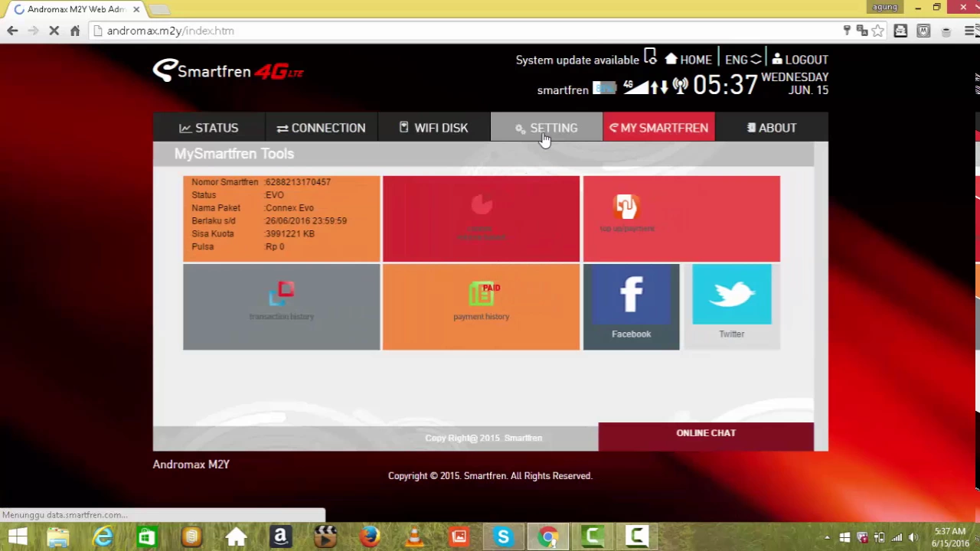The height and width of the screenshot is (551, 980).
Task: Show hidden tray icons arrow
Action: coord(827,538)
